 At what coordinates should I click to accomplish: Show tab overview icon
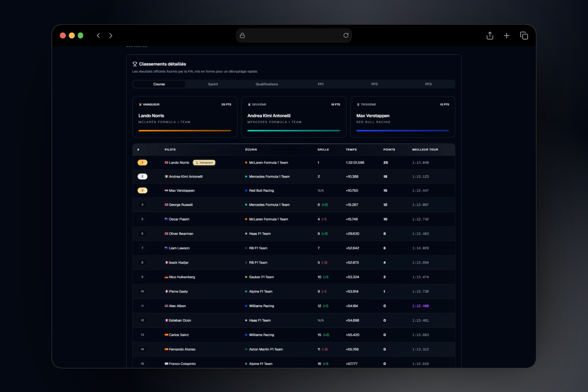click(524, 36)
